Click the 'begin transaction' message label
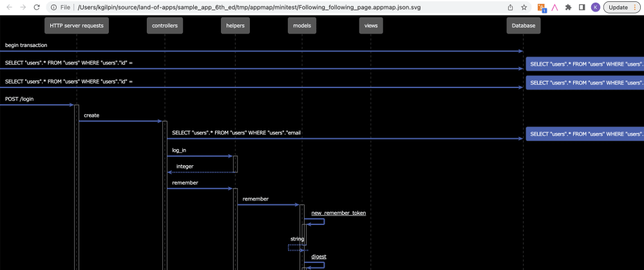 tap(26, 45)
